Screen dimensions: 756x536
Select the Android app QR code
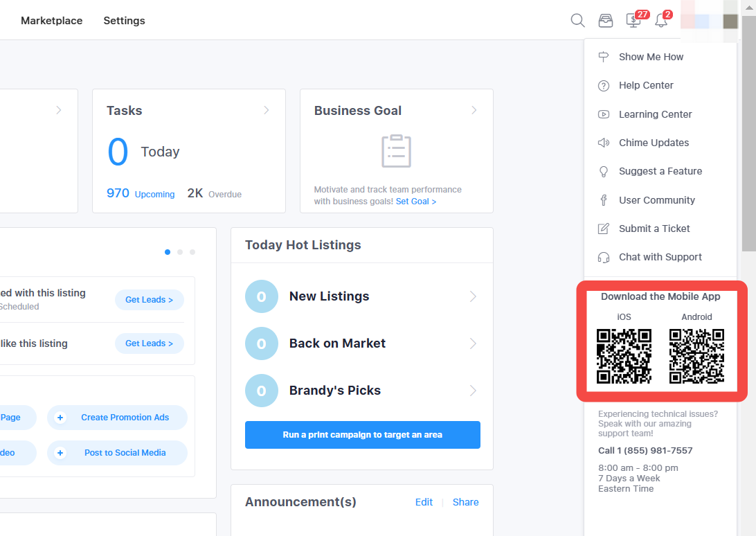click(696, 356)
